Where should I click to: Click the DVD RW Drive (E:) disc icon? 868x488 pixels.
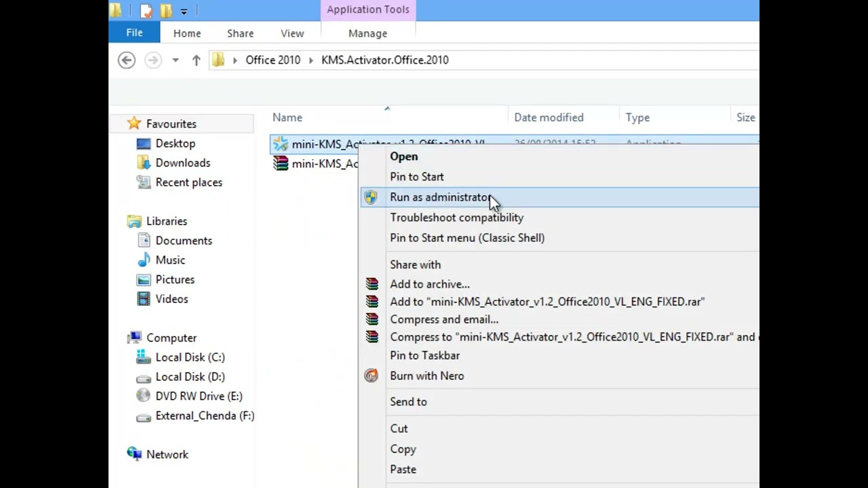pos(143,396)
